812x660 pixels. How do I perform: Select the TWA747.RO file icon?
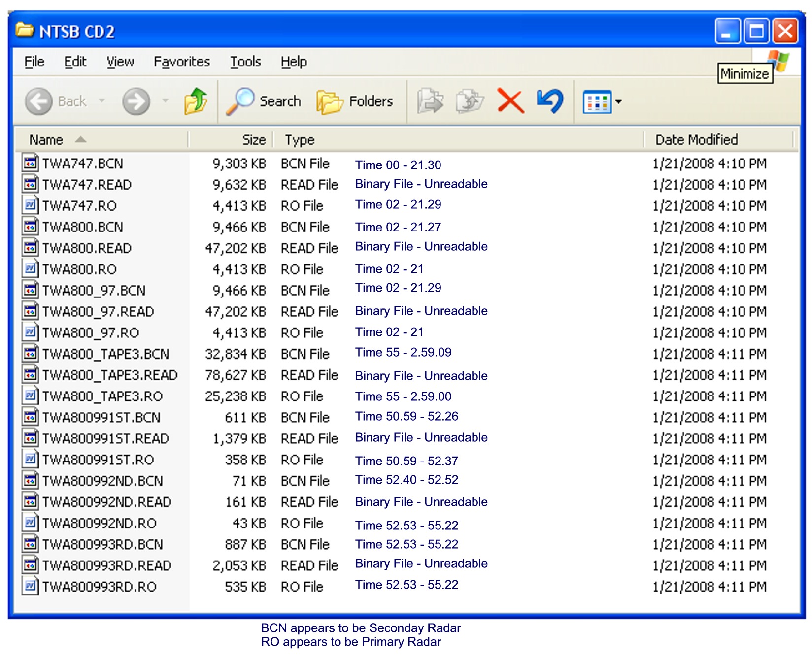pyautogui.click(x=30, y=205)
